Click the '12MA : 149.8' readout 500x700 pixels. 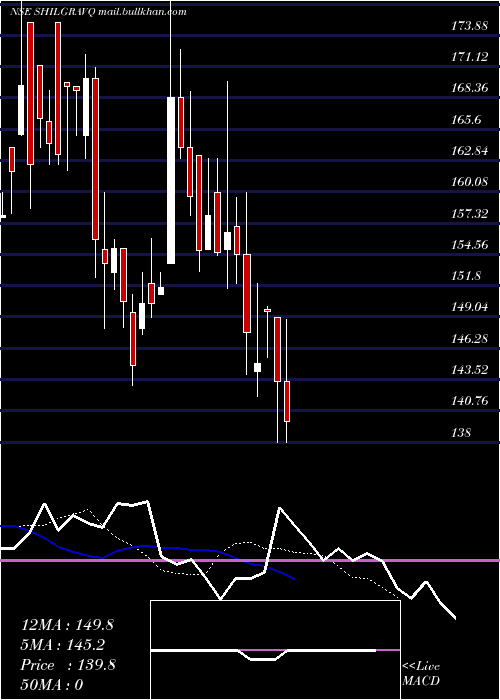point(67,625)
